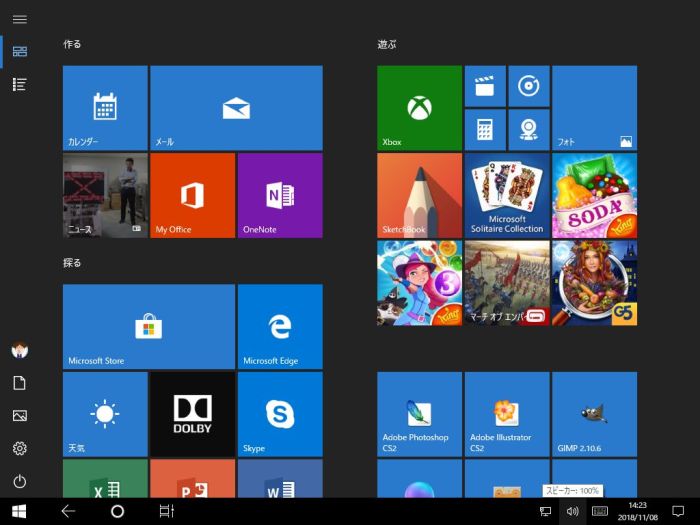Launch the Camera webcam tile
This screenshot has width=700, height=525.
coord(528,129)
